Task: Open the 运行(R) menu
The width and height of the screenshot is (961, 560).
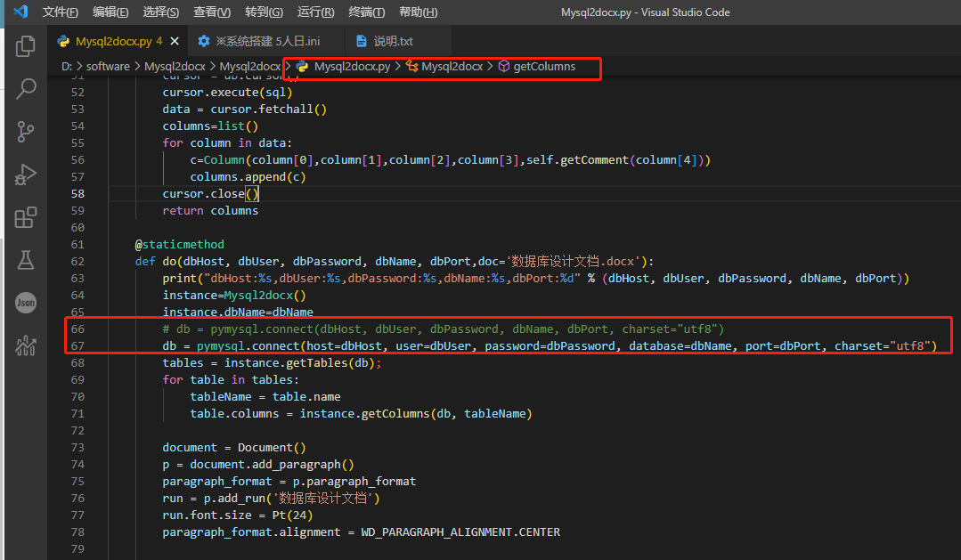Action: [315, 12]
